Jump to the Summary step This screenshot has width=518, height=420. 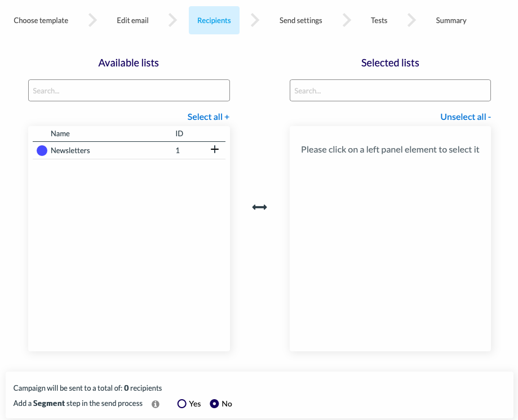(x=451, y=20)
